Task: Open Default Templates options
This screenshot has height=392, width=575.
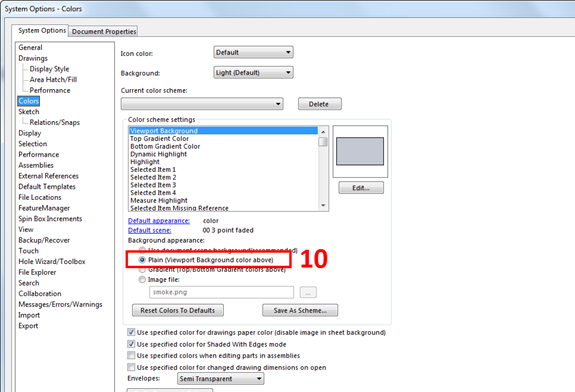Action: [47, 186]
